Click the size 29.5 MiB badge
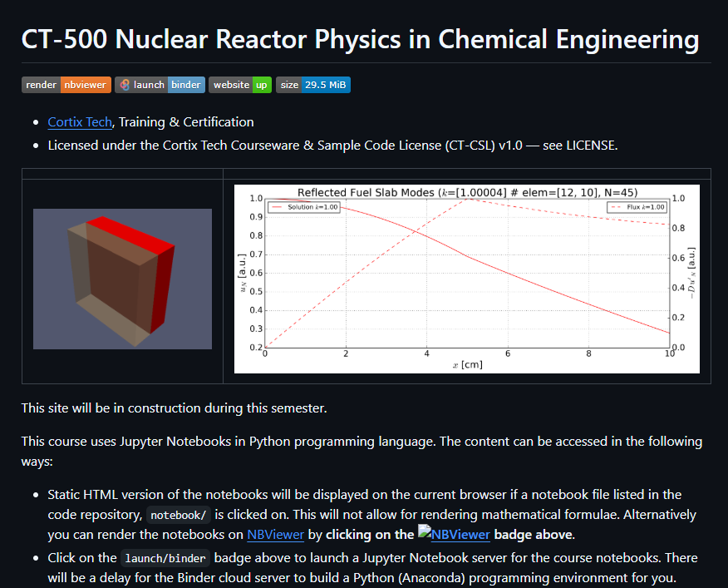This screenshot has width=728, height=588. (x=312, y=85)
